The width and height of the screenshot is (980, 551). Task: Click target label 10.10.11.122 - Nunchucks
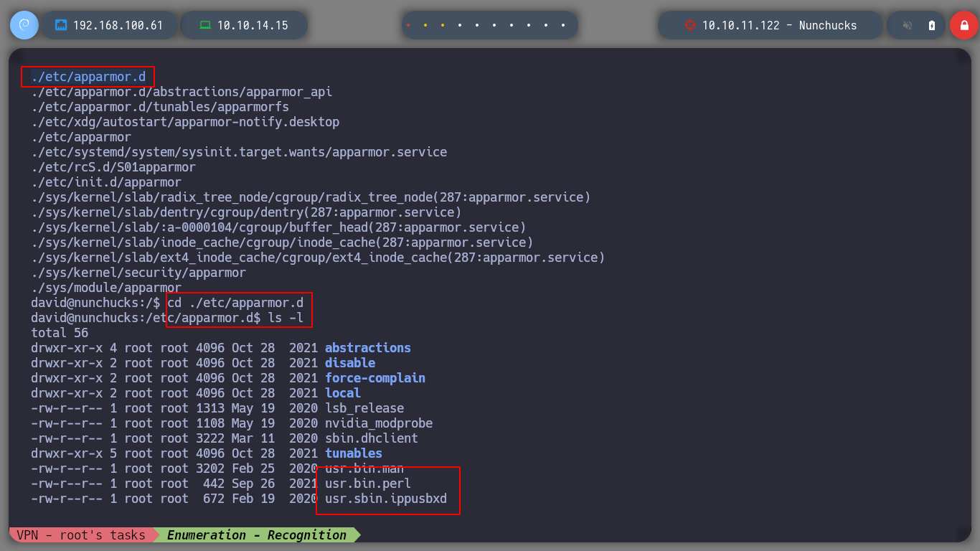(779, 25)
